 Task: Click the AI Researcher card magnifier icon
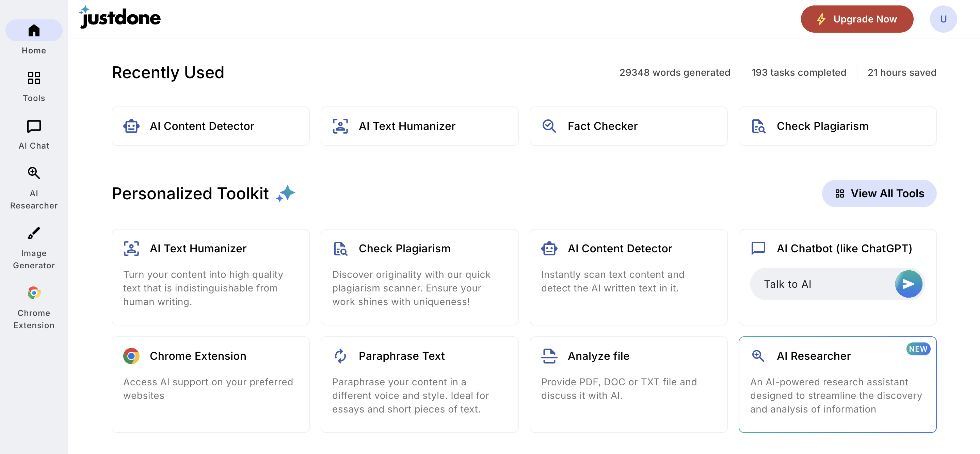pos(758,356)
